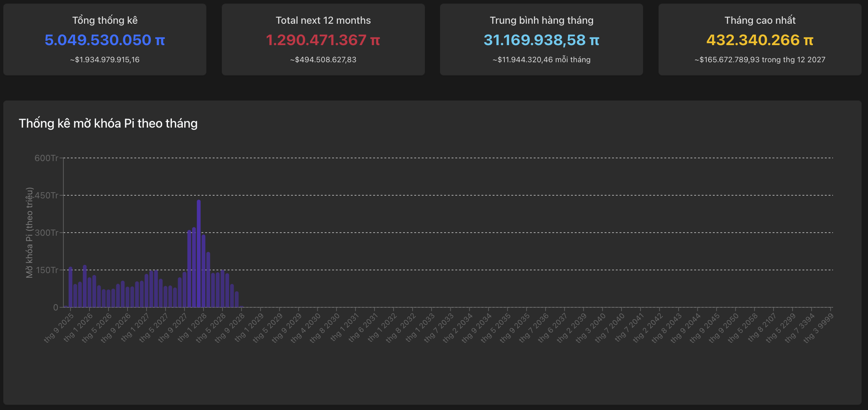Click the amount "~$1.934.979.915,16"
The width and height of the screenshot is (868, 410).
coord(105,60)
